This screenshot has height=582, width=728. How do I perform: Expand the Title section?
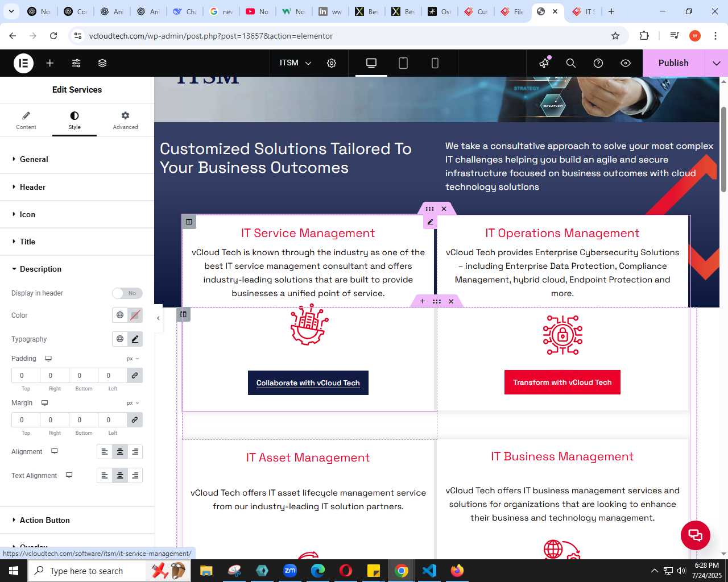tap(77, 242)
